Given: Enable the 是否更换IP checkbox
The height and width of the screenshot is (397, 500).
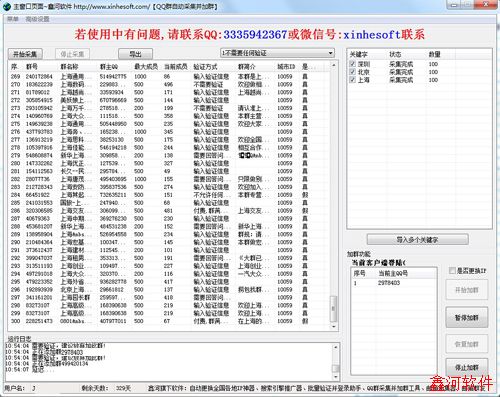Looking at the screenshot, I should 452,271.
